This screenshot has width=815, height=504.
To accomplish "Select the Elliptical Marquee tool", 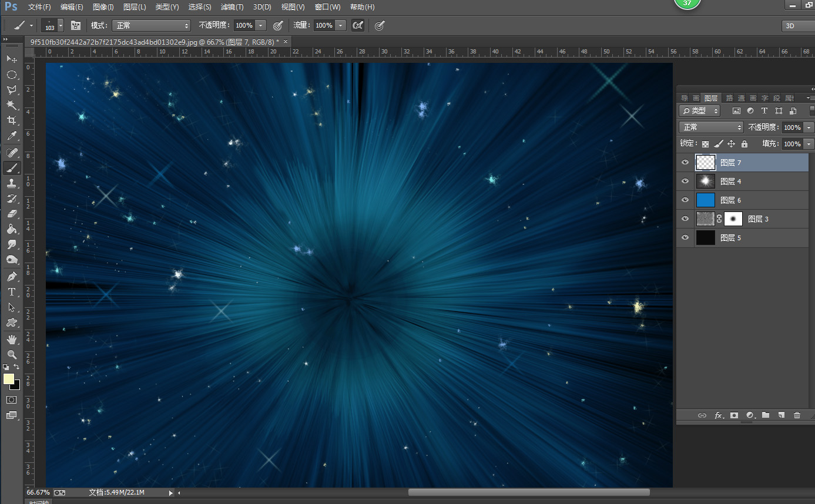I will [11, 75].
